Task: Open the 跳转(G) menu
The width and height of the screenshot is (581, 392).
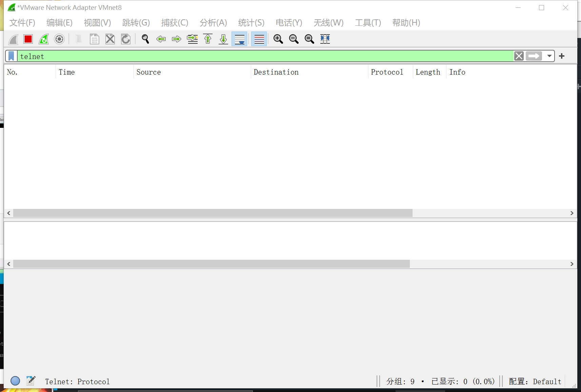Action: pyautogui.click(x=136, y=23)
